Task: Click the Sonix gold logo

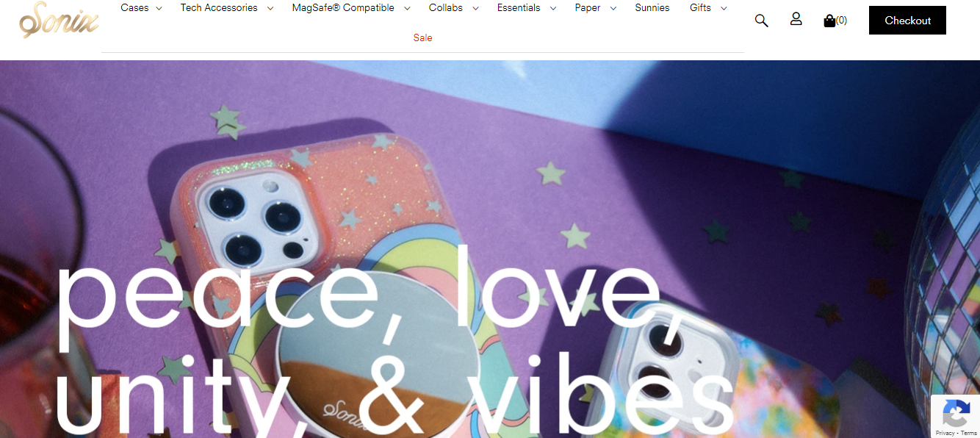Action: point(59,20)
